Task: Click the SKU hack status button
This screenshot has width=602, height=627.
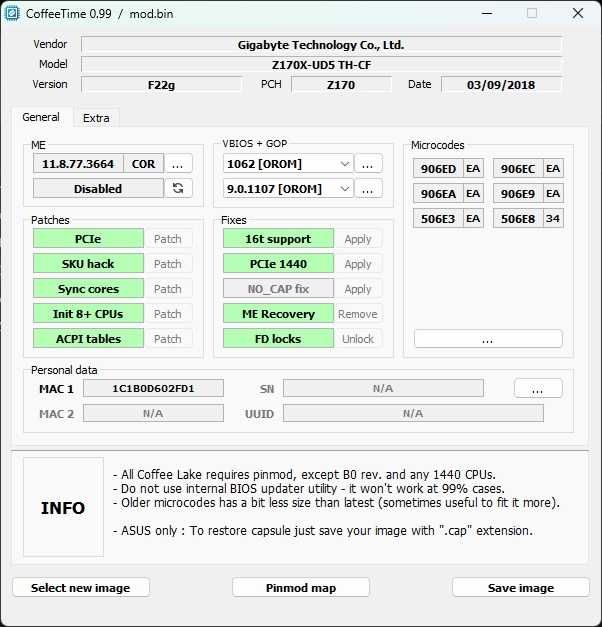Action: point(88,264)
